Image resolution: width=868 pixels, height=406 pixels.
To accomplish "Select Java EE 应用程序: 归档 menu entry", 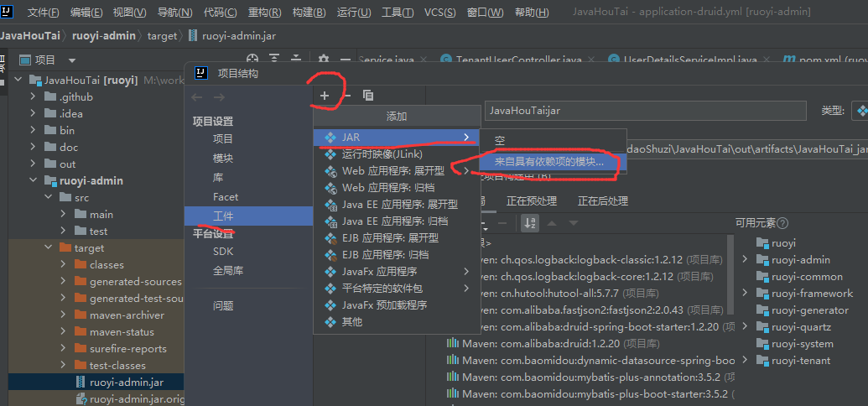I will [x=397, y=221].
